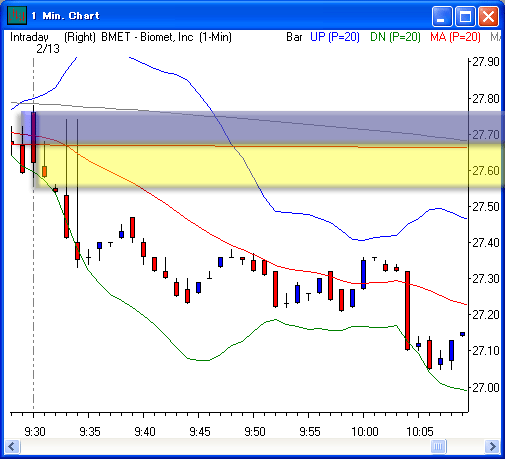
Task: Click the 10:00 time axis label
Action: click(x=365, y=432)
